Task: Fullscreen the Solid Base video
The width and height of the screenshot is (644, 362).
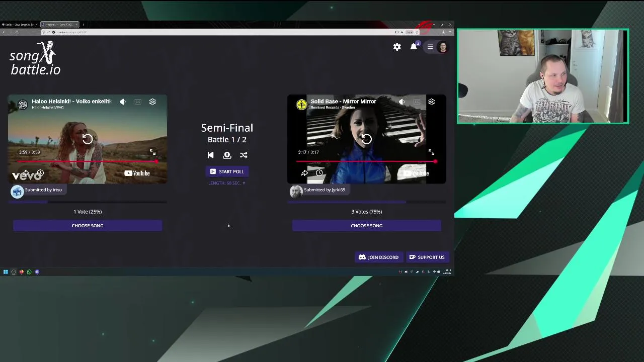Action: pyautogui.click(x=431, y=152)
